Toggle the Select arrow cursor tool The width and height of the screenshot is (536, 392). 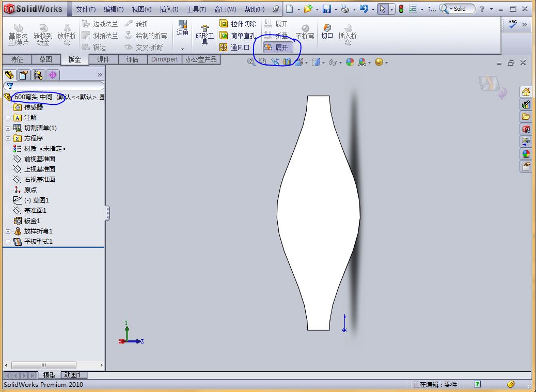pos(382,9)
